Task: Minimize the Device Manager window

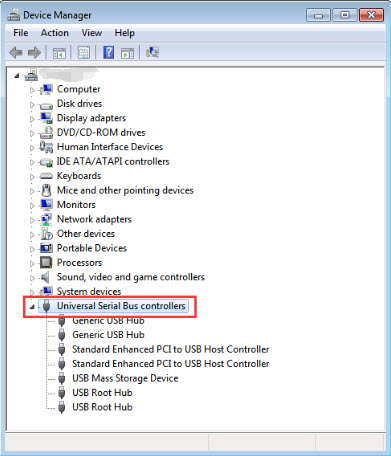Action: pyautogui.click(x=318, y=15)
